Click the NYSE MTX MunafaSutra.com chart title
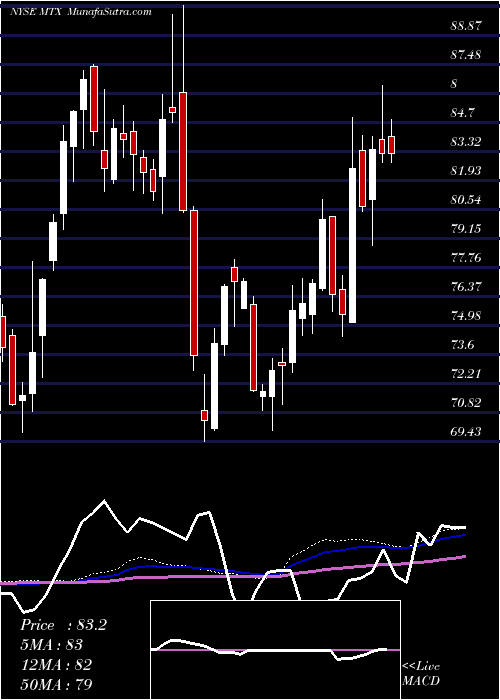500x700 pixels. click(x=81, y=12)
